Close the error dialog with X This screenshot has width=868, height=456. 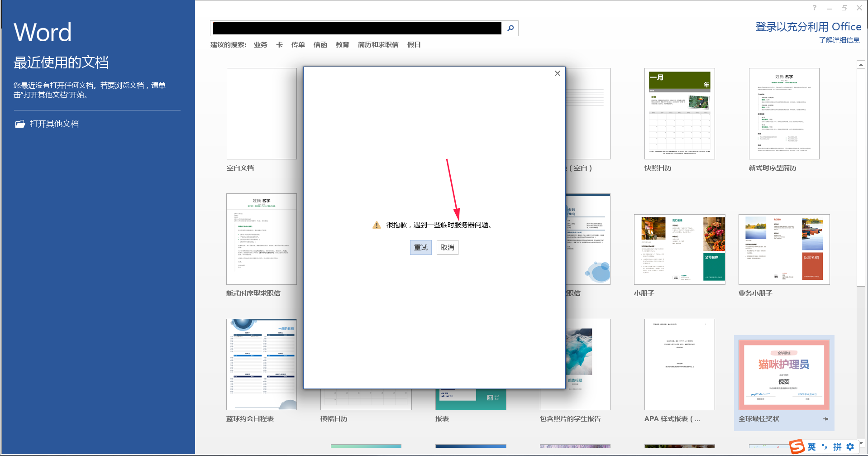[x=558, y=73]
